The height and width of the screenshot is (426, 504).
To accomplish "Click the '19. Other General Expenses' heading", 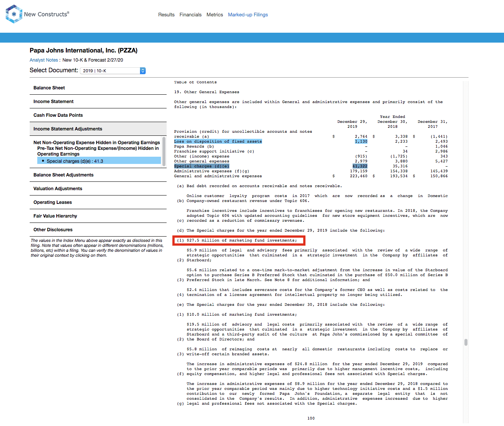I will (x=207, y=92).
